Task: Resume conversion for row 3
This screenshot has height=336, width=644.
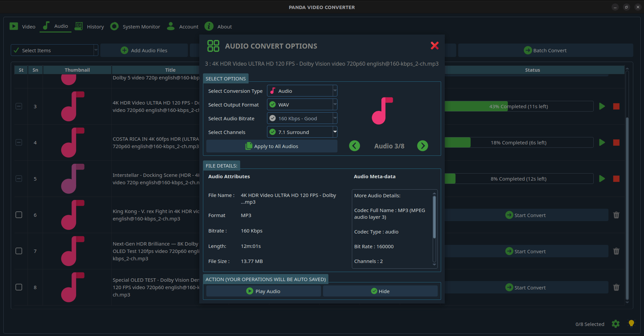Action: pyautogui.click(x=602, y=106)
